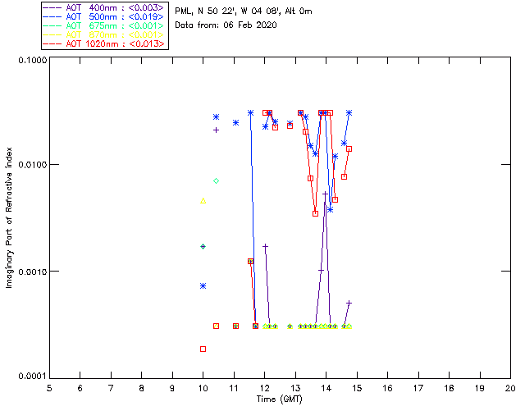525x420 pixels.
Task: Click the AOT 675nm legend entry
Action: (103, 25)
